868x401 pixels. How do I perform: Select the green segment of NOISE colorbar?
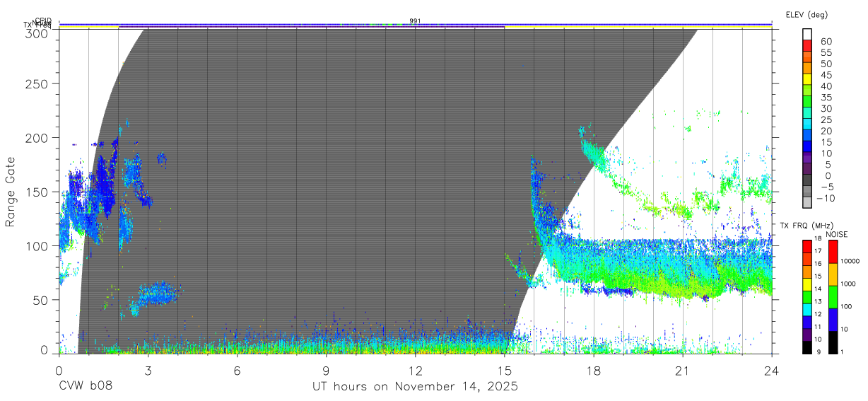click(x=833, y=296)
